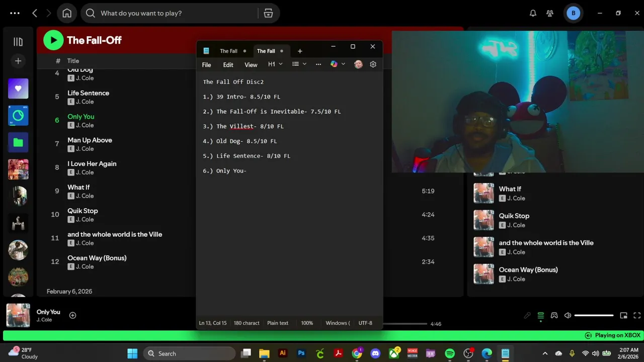The height and width of the screenshot is (362, 644).
Task: Place cursor after Only You- line
Action: tap(247, 171)
